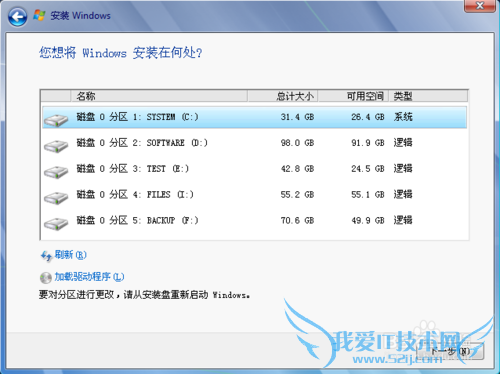This screenshot has height=374, width=500.
Task: Sort by the 可用空间 column header
Action: [353, 96]
